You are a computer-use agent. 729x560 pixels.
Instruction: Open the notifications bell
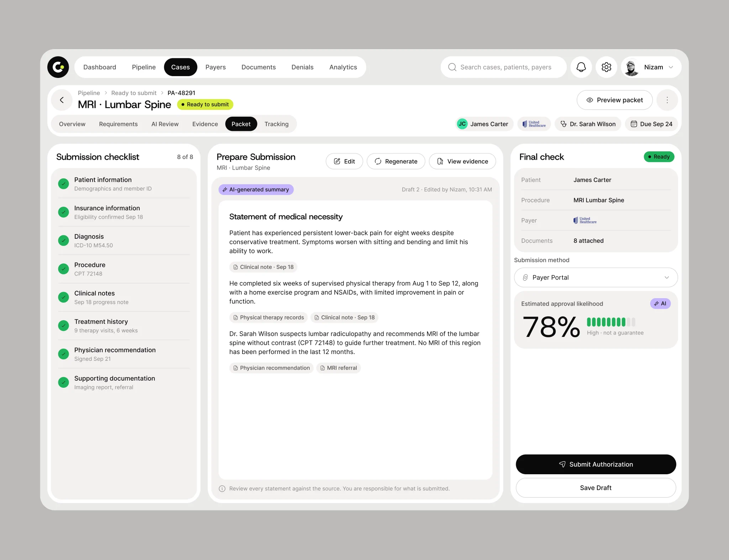(x=581, y=67)
